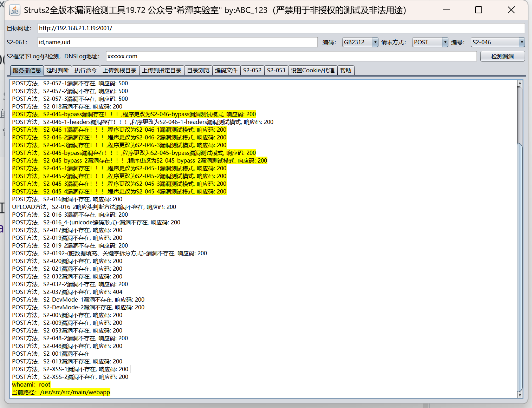Click the Java application icon in title bar
This screenshot has height=408, width=532.
point(14,10)
